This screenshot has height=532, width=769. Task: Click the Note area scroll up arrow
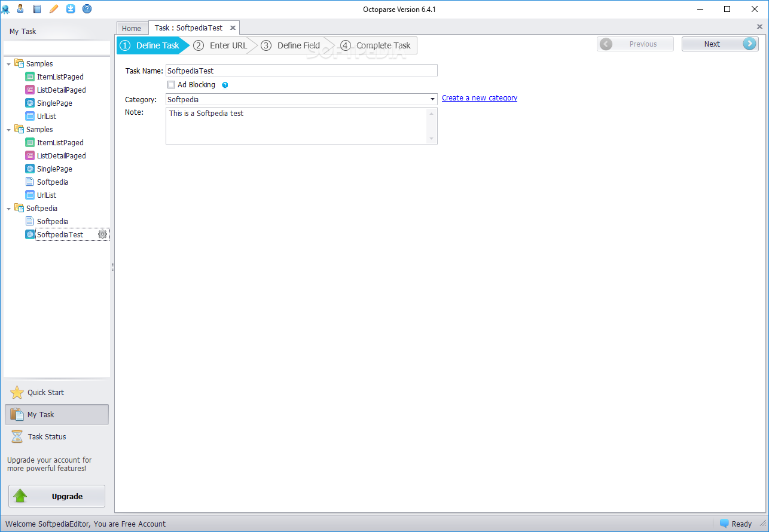[x=432, y=114]
